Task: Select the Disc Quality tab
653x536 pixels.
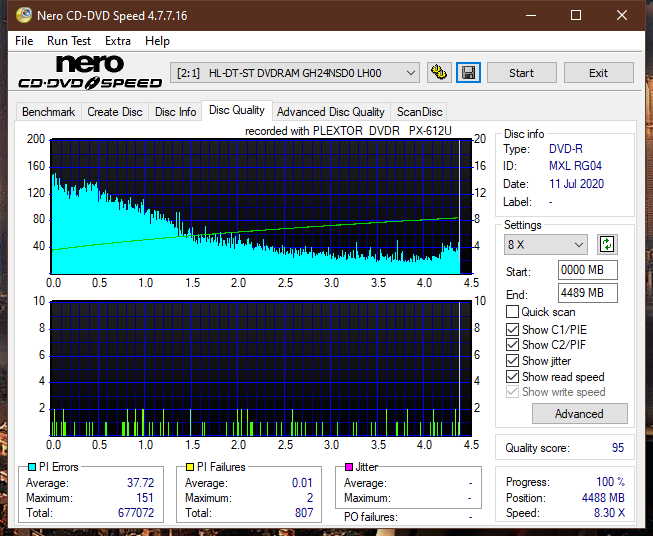Action: (x=237, y=110)
